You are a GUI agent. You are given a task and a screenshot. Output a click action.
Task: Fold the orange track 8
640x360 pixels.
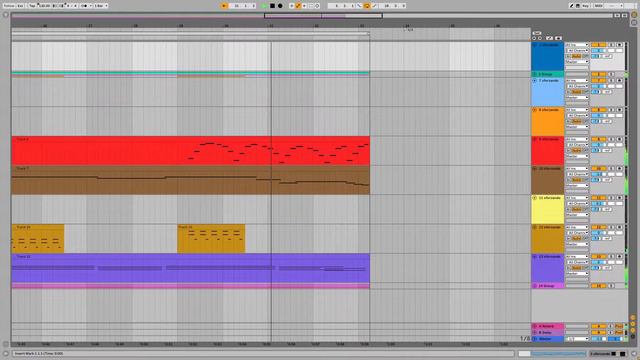(535, 110)
